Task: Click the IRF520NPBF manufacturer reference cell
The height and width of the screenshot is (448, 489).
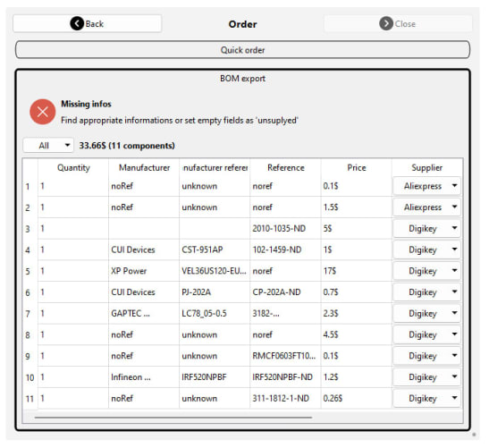Action: tap(215, 377)
